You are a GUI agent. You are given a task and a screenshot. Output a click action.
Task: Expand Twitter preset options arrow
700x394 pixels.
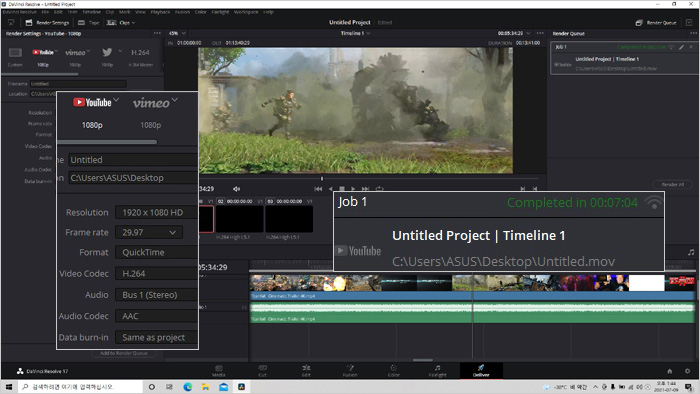120,51
